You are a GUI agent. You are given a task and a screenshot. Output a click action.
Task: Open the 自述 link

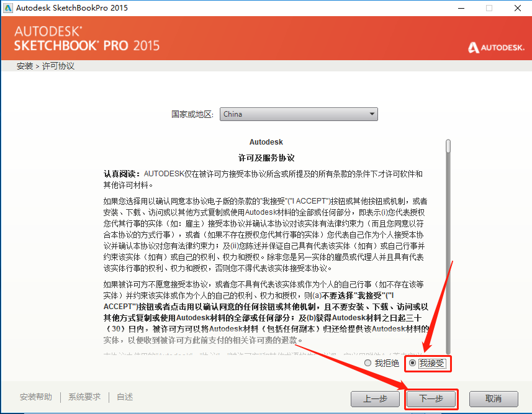(x=125, y=397)
